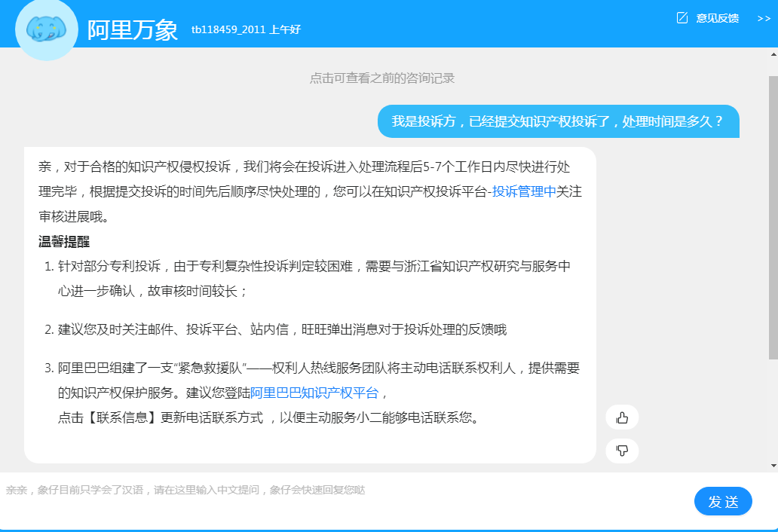Click the elephant mascot avatar
Image resolution: width=778 pixels, height=532 pixels.
coord(46,29)
